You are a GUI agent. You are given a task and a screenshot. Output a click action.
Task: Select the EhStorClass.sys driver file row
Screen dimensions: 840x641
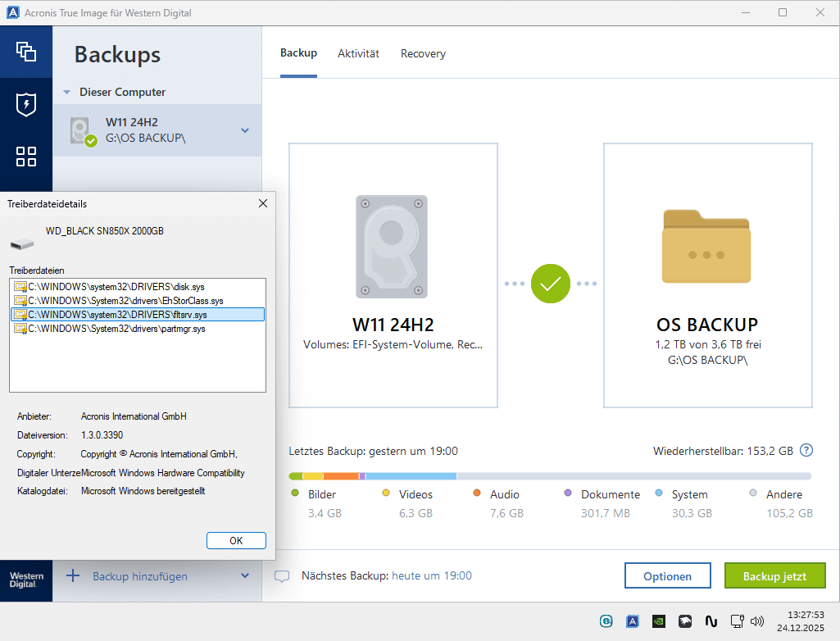coord(138,301)
